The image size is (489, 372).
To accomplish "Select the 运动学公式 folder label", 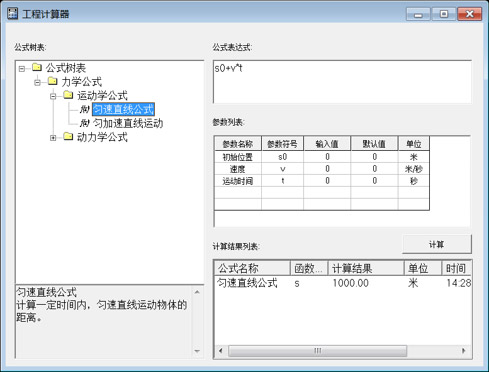I will (x=102, y=95).
